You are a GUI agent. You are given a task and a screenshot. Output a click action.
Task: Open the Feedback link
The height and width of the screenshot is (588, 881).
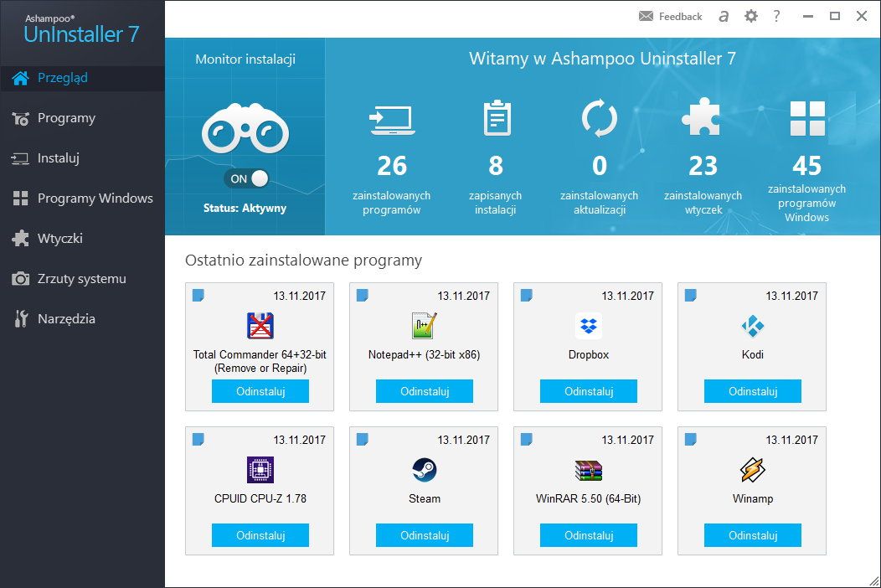[x=680, y=17]
